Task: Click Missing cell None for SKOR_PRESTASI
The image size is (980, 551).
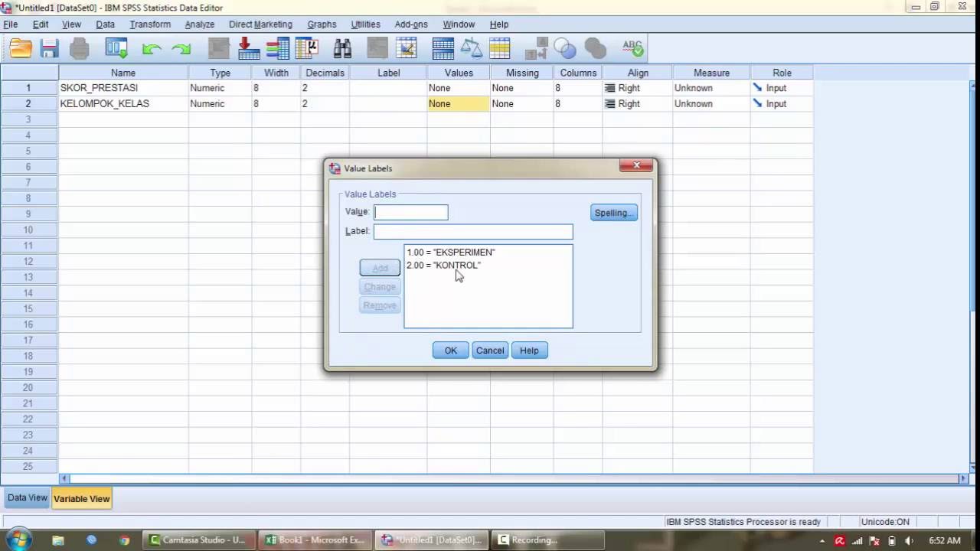Action: click(x=521, y=88)
